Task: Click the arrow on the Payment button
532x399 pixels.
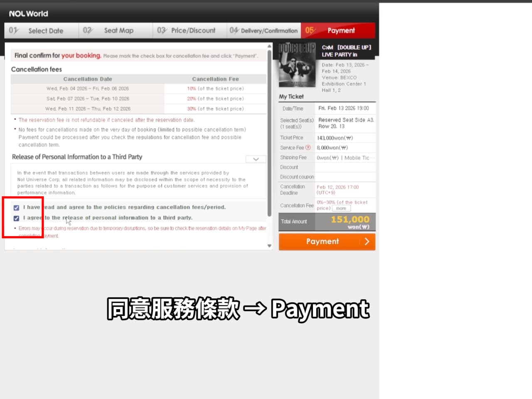Action: pos(367,241)
